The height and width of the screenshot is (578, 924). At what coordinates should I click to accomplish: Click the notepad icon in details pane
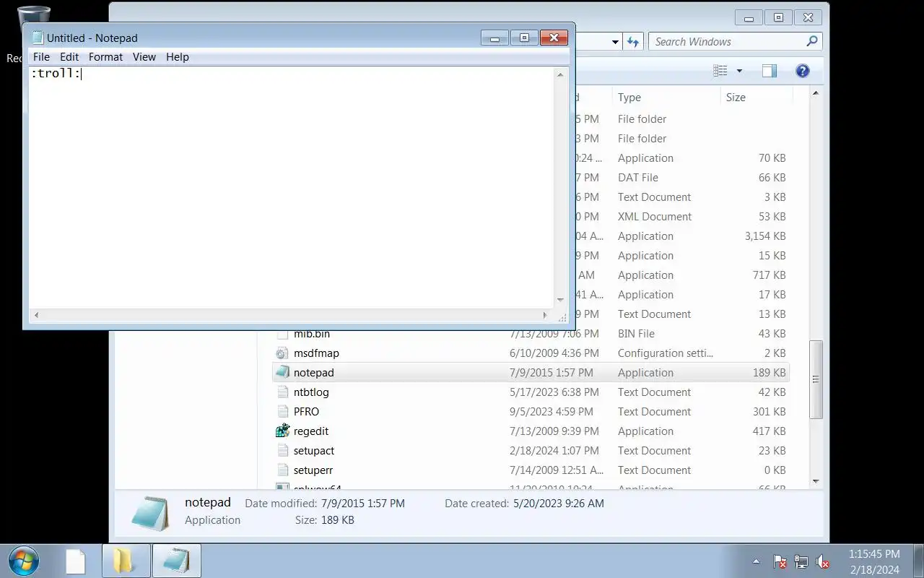coord(150,512)
